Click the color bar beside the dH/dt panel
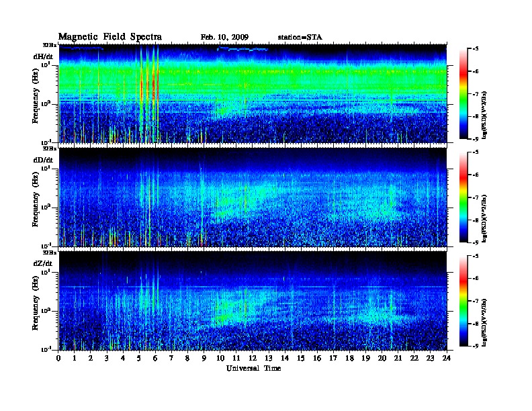This screenshot has width=532, height=411. tap(463, 93)
